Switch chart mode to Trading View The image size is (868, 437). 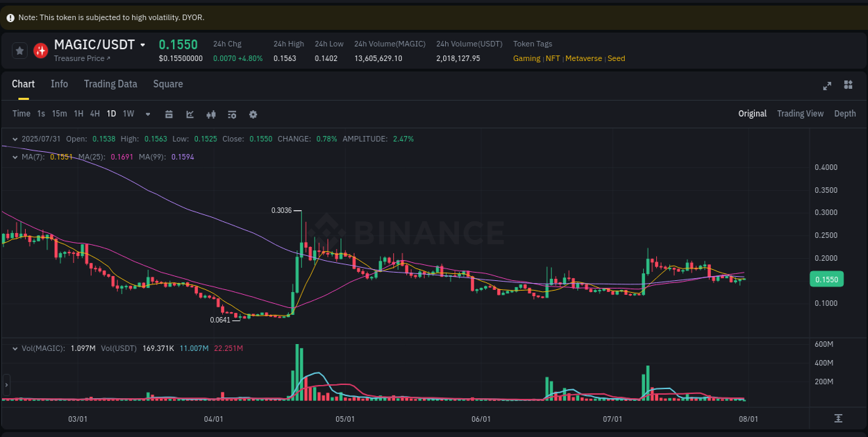point(800,113)
